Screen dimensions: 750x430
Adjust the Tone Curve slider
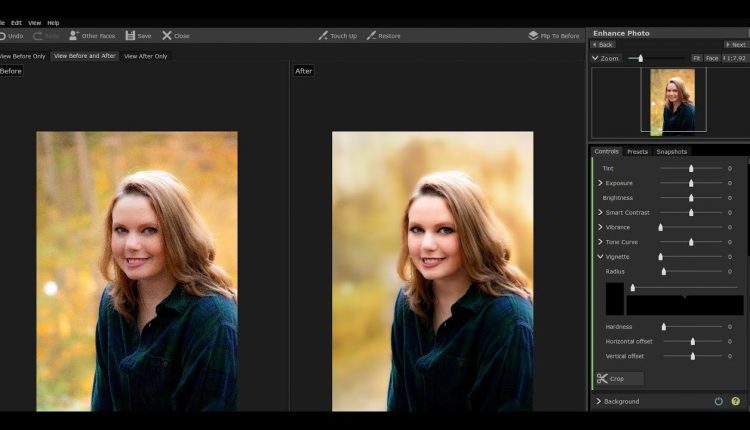point(691,242)
